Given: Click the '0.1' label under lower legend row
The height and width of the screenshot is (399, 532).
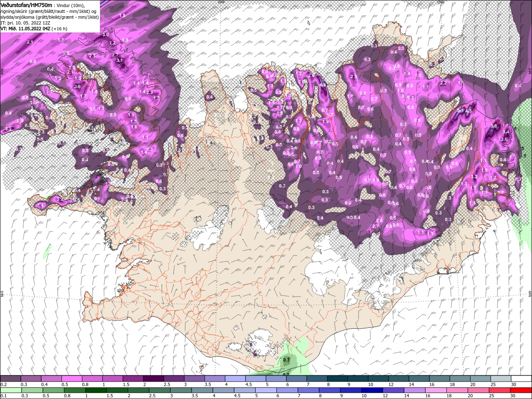Looking at the screenshot, I should [4, 396].
